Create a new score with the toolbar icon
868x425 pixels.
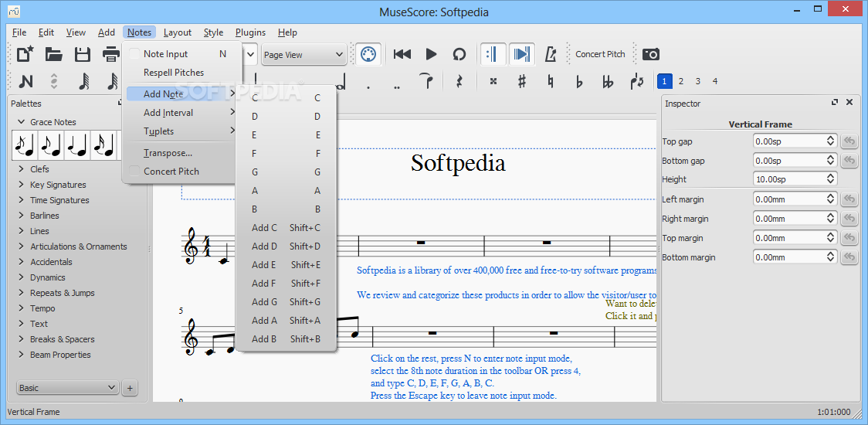click(25, 54)
